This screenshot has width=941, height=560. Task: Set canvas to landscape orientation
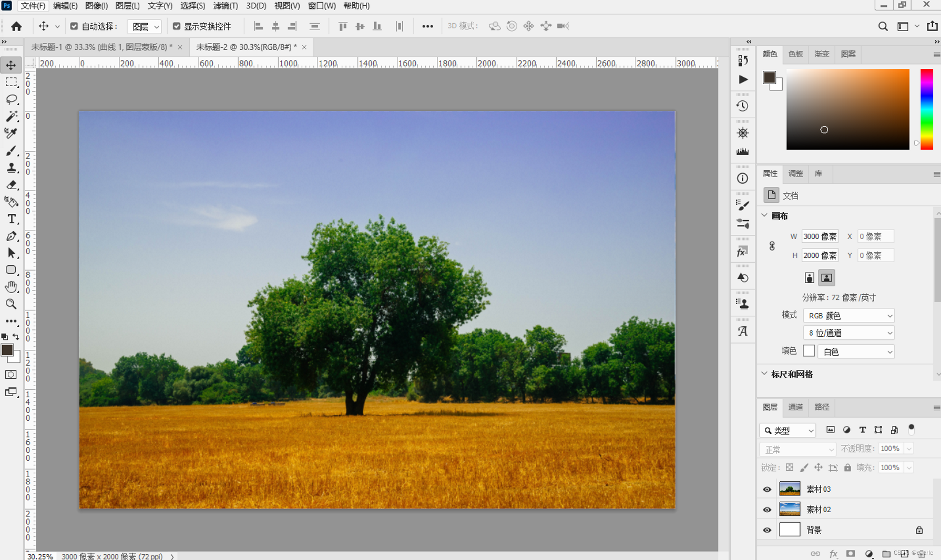pyautogui.click(x=826, y=278)
